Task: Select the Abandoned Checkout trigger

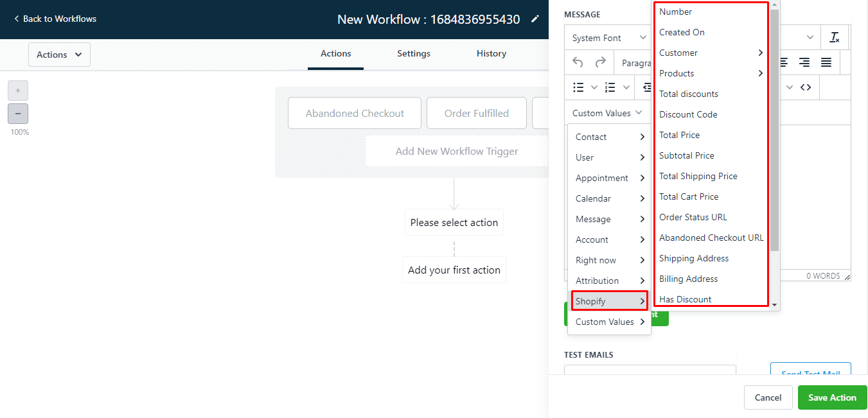Action: pyautogui.click(x=355, y=113)
